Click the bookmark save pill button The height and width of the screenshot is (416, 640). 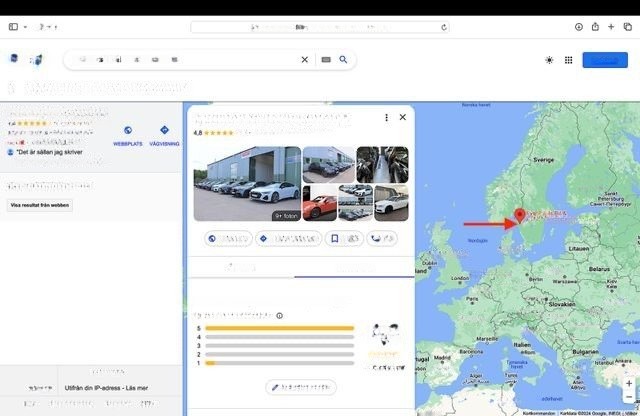tap(344, 238)
